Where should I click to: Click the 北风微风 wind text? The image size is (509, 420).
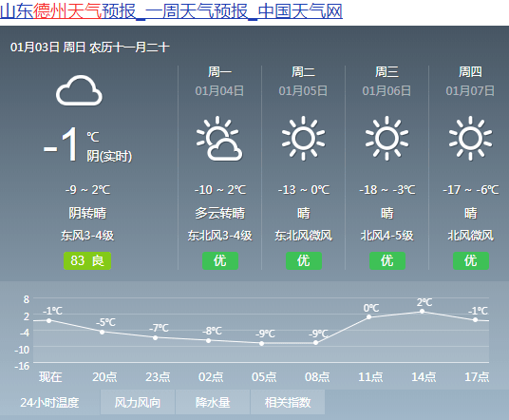click(471, 236)
